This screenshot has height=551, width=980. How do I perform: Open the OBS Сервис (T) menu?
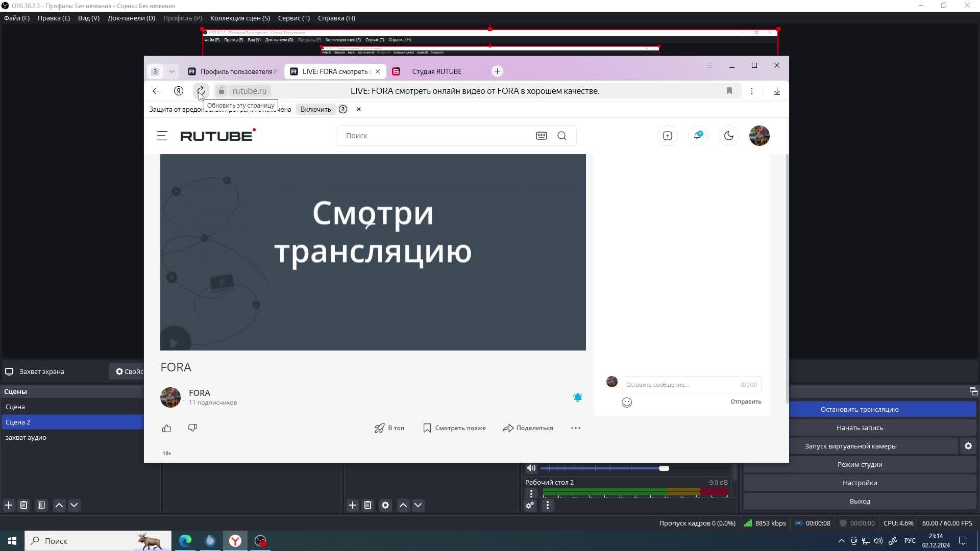[293, 18]
